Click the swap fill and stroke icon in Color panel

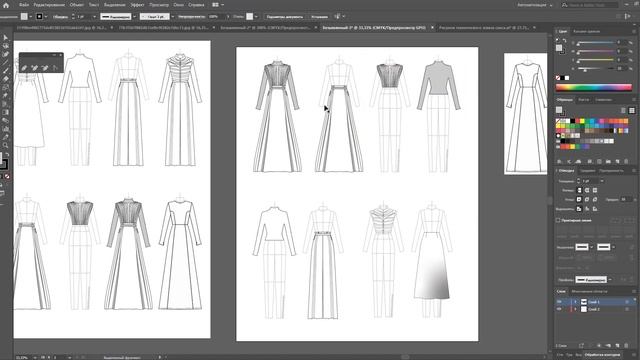pyautogui.click(x=564, y=40)
